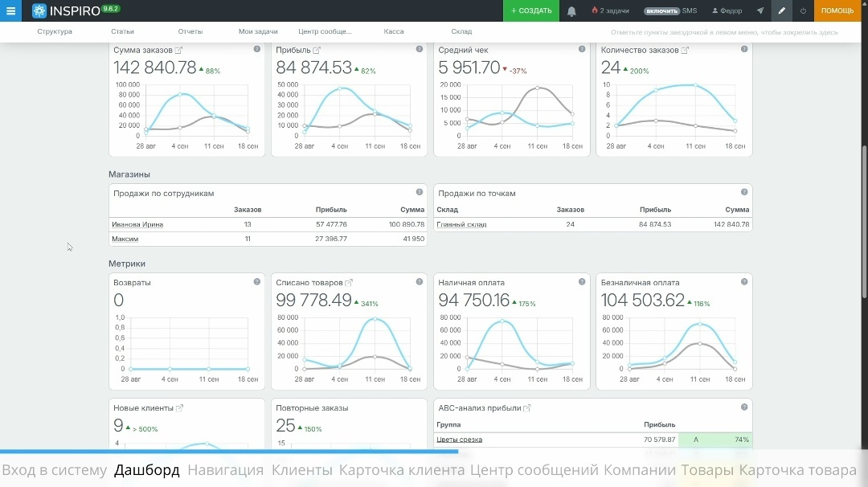Open the Касса menu item
868x487 pixels.
(394, 31)
